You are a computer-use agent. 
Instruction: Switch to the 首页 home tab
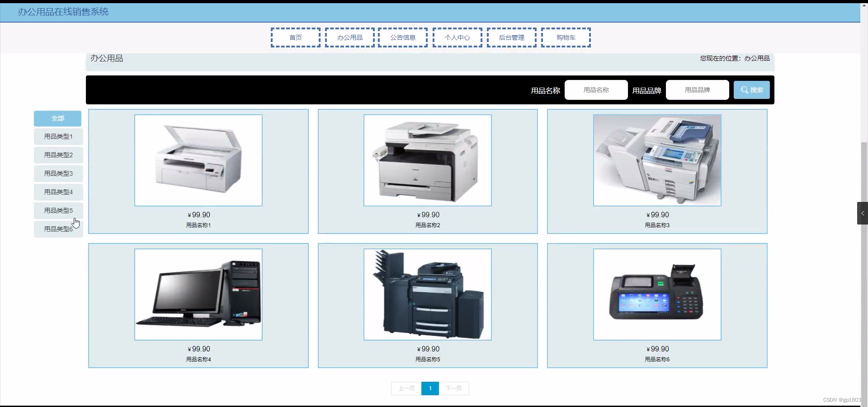click(295, 37)
